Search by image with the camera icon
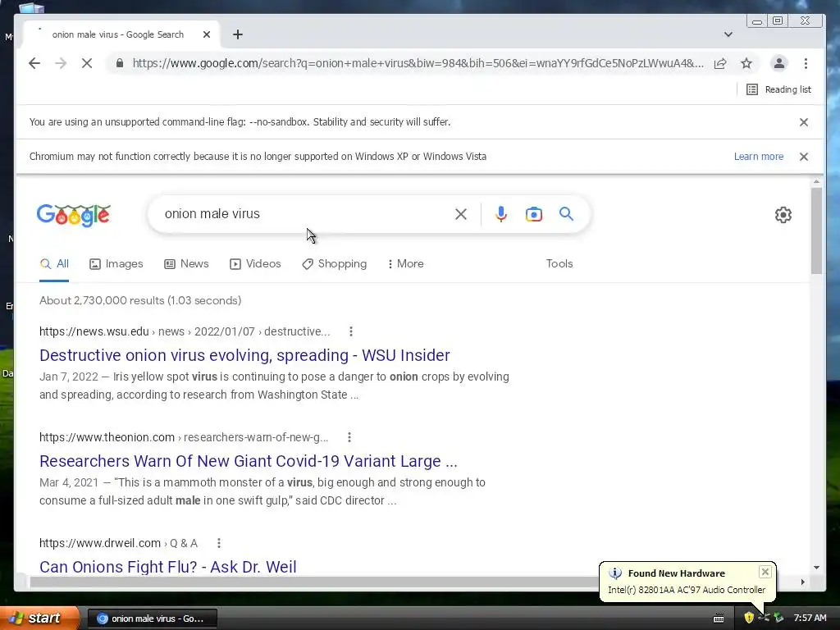 [x=533, y=214]
